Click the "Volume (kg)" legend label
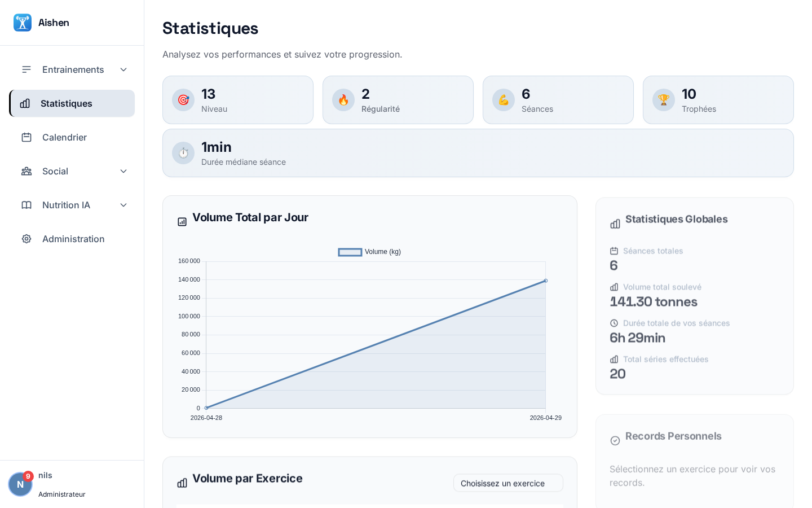The width and height of the screenshot is (812, 508). point(383,252)
